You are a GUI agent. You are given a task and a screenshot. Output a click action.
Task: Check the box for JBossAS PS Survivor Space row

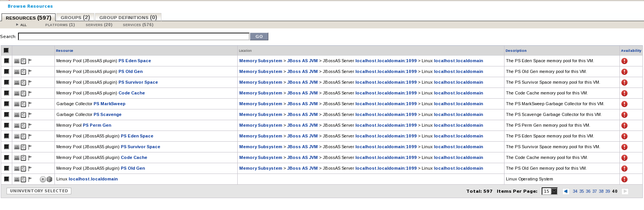tap(7, 82)
